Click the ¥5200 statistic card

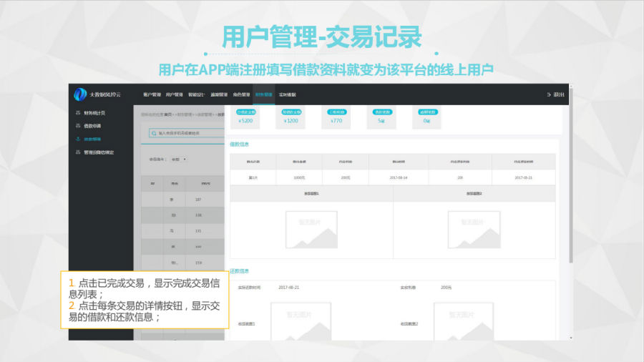pos(245,117)
